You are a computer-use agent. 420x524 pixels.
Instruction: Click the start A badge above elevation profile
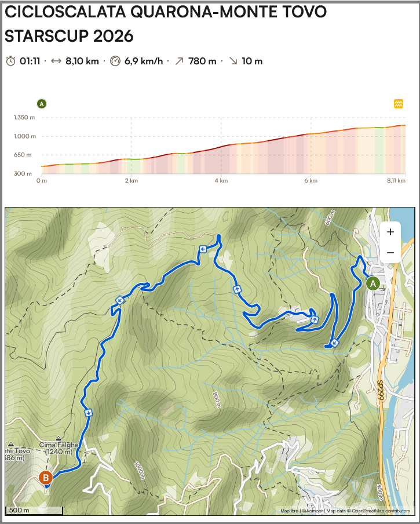[42, 104]
